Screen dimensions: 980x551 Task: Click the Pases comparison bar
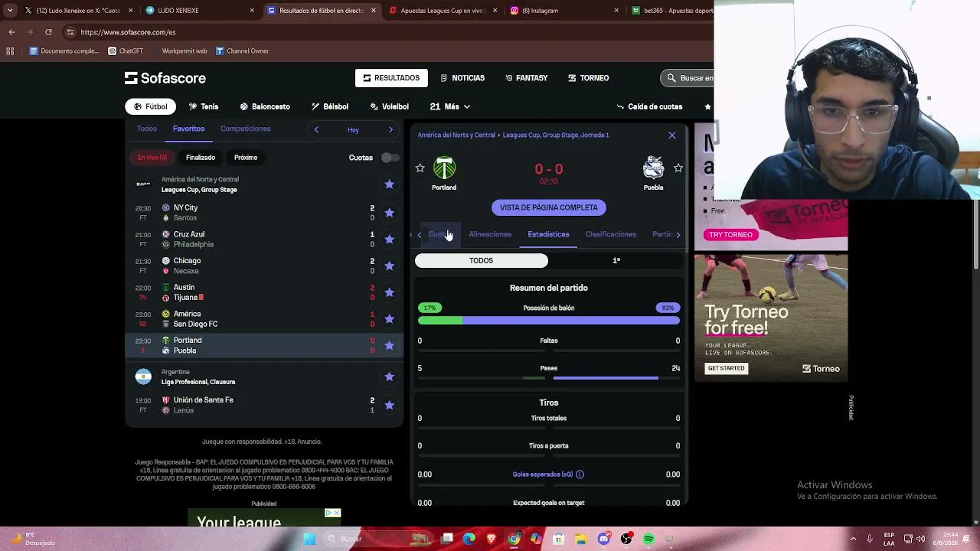(549, 378)
